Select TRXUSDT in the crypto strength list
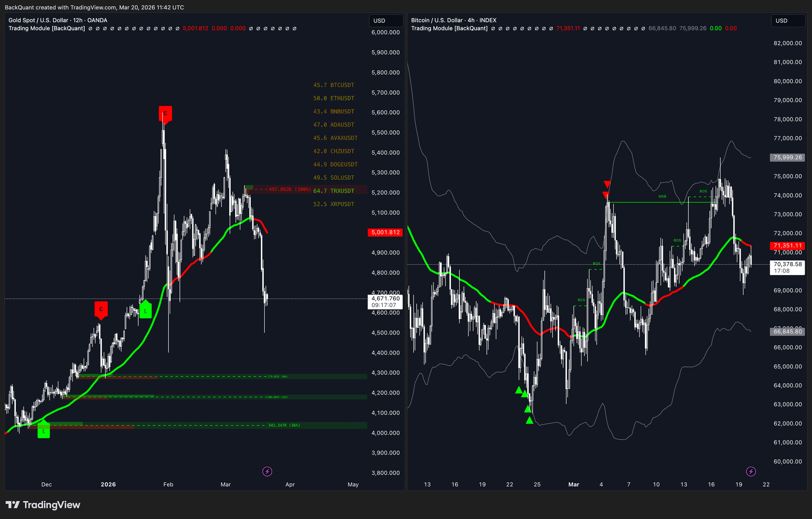This screenshot has width=812, height=519. [x=343, y=191]
